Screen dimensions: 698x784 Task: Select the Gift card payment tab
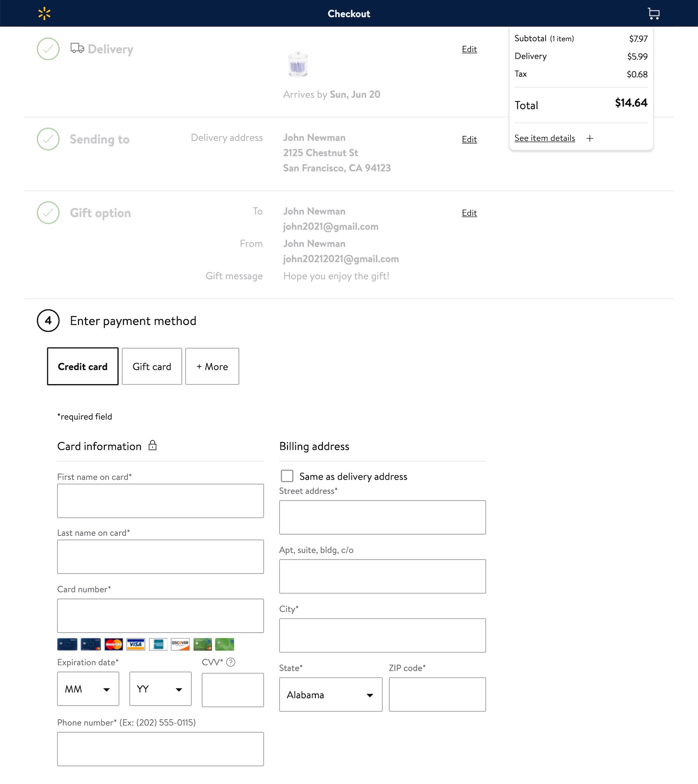click(151, 366)
